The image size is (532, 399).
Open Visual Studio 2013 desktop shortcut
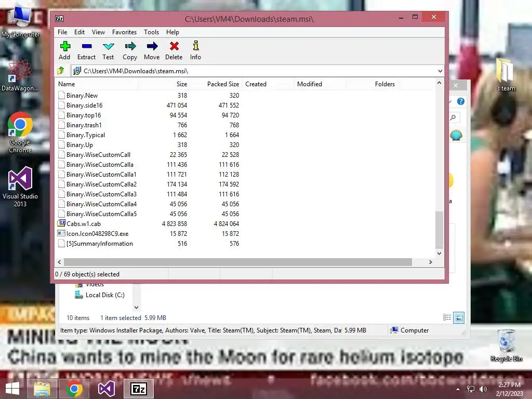20,187
